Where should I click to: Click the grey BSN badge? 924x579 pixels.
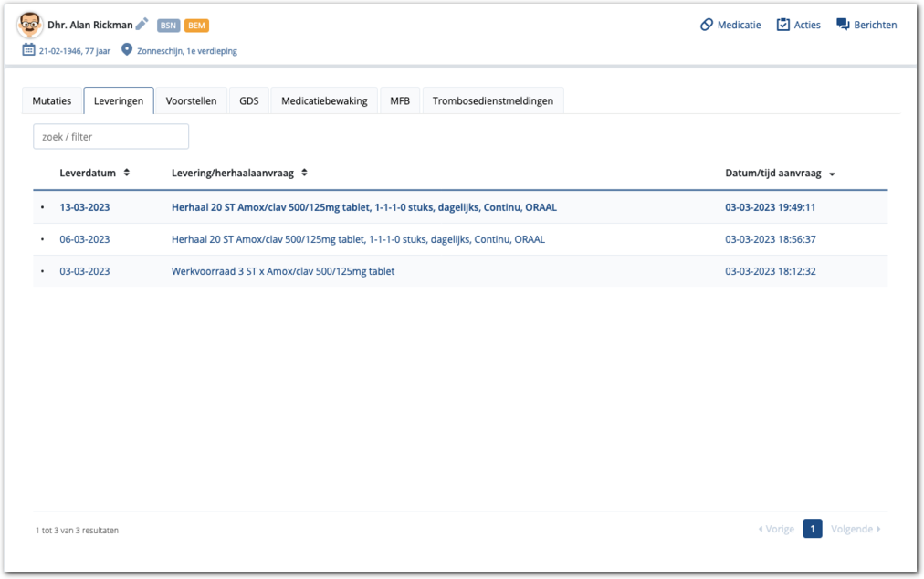(x=168, y=26)
